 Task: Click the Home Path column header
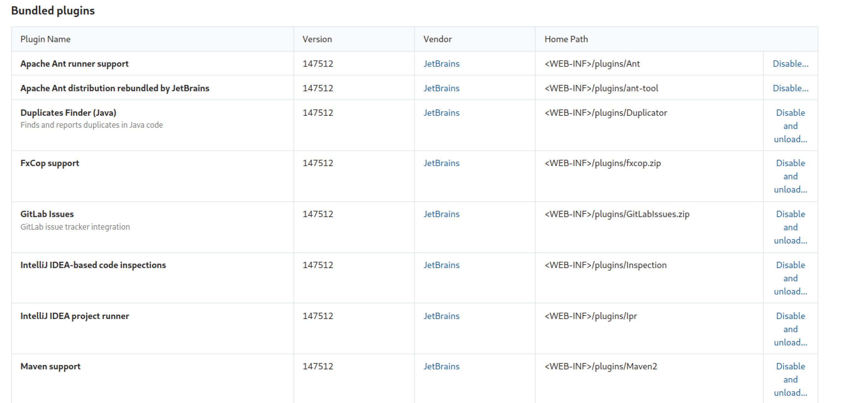tap(566, 39)
